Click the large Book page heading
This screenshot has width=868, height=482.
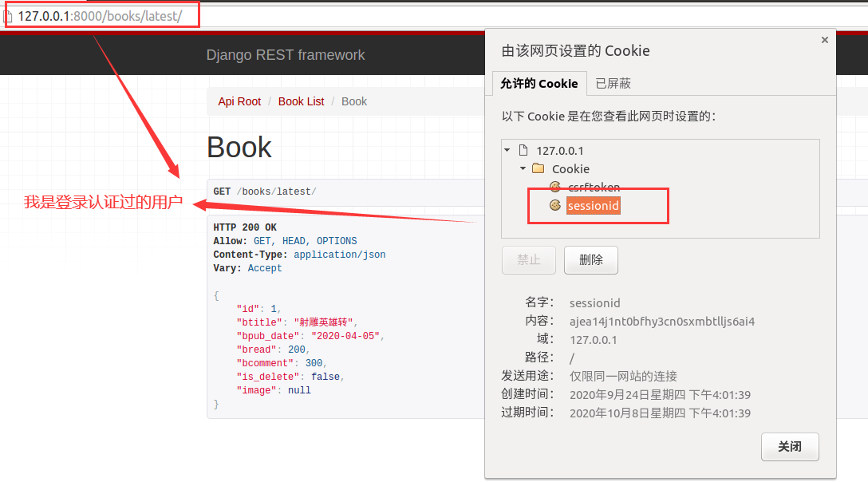point(239,148)
